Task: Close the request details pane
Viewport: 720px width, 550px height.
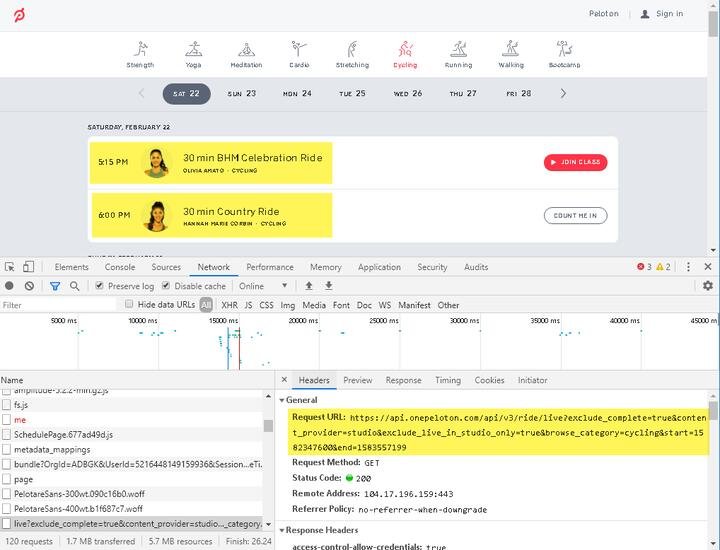Action: (x=284, y=380)
